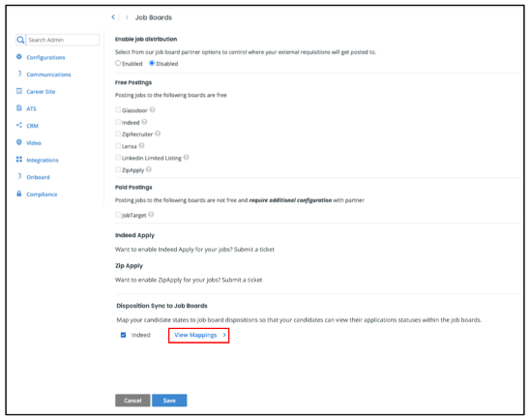
Task: Click the Integrations grid icon
Action: (19, 160)
